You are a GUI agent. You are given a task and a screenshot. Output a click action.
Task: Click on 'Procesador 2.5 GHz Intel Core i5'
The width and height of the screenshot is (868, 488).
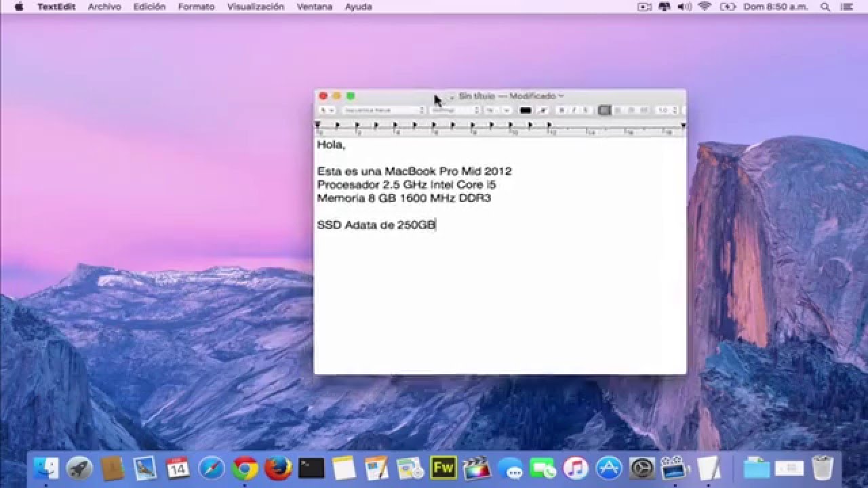point(407,185)
